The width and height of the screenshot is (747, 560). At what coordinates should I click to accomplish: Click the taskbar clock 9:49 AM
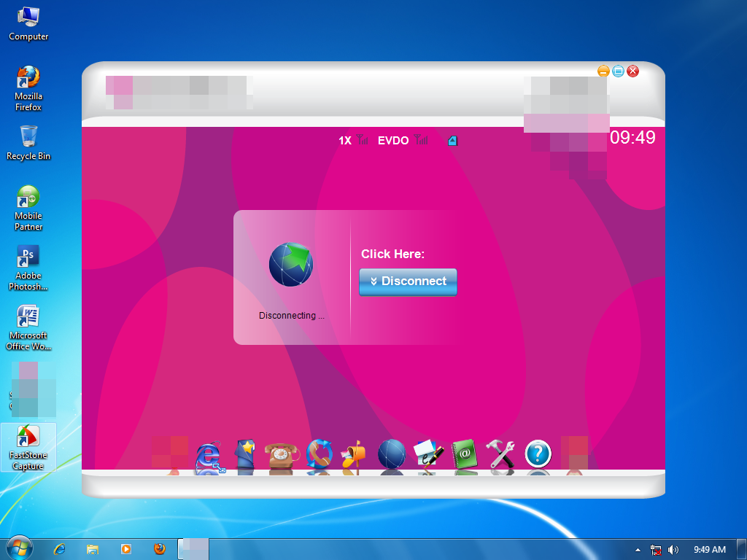point(709,550)
